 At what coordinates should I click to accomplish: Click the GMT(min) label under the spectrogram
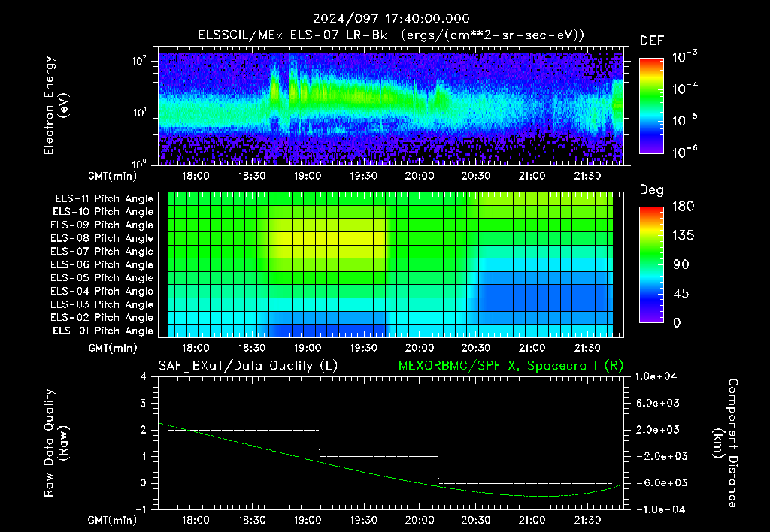coord(113,176)
